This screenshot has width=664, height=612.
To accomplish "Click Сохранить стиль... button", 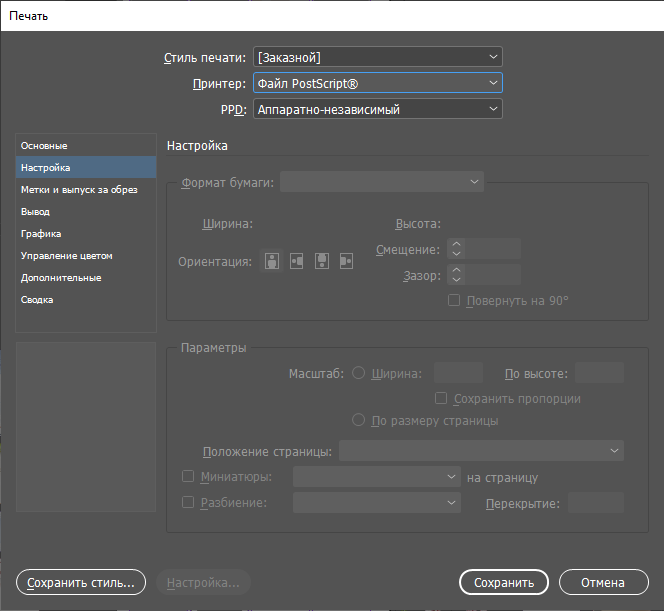I will tap(81, 582).
